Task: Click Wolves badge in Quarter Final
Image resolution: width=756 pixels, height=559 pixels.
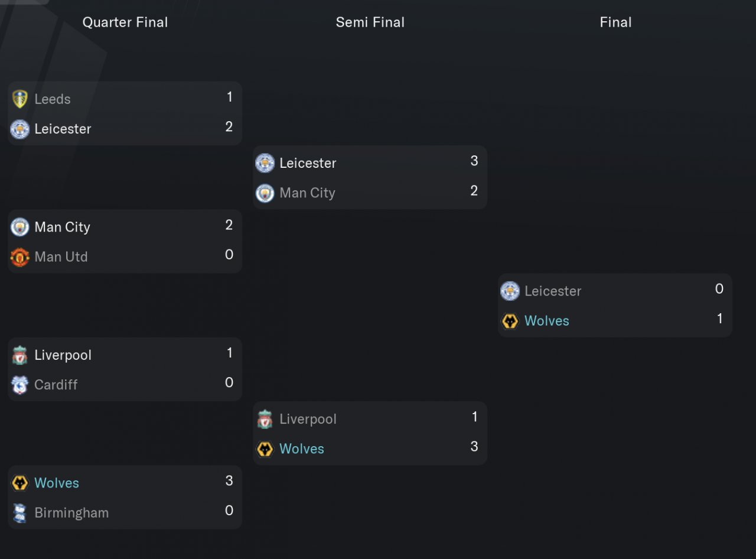Action: [x=20, y=483]
